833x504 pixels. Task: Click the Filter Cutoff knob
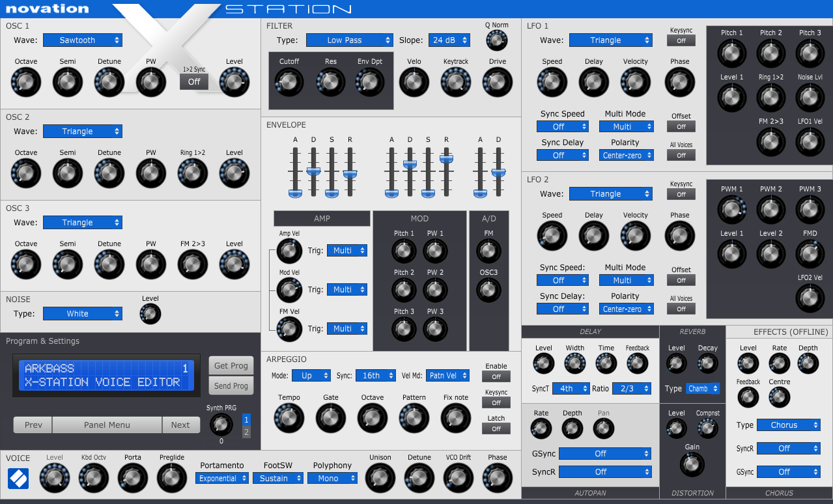tap(289, 81)
